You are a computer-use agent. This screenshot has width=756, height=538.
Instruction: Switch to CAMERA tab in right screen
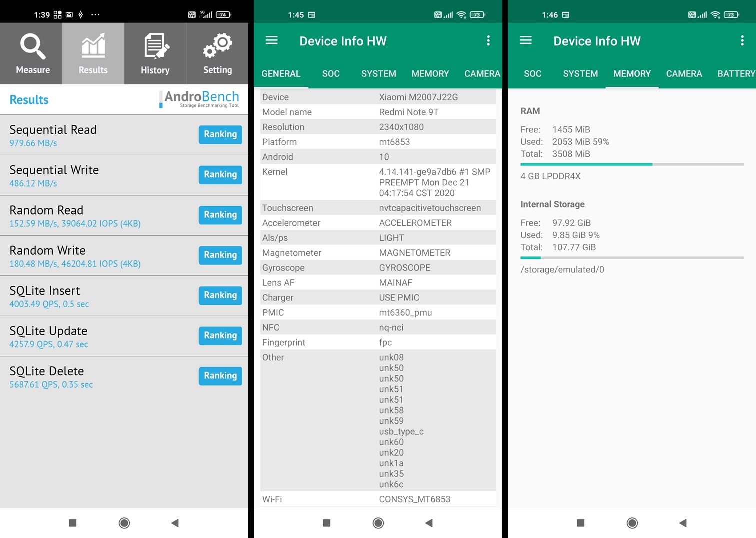point(684,74)
